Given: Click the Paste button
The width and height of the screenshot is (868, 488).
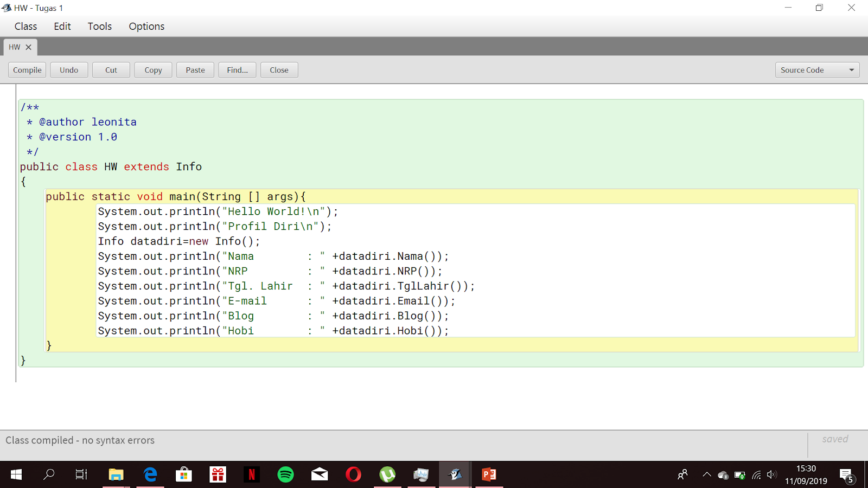Looking at the screenshot, I should [195, 69].
